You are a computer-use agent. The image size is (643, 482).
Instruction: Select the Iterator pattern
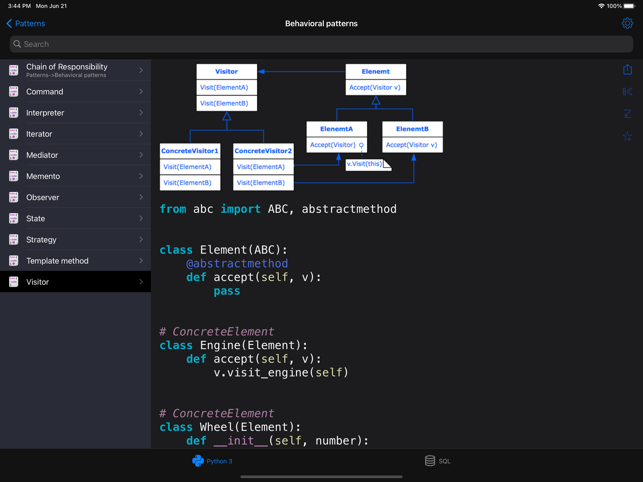point(75,134)
